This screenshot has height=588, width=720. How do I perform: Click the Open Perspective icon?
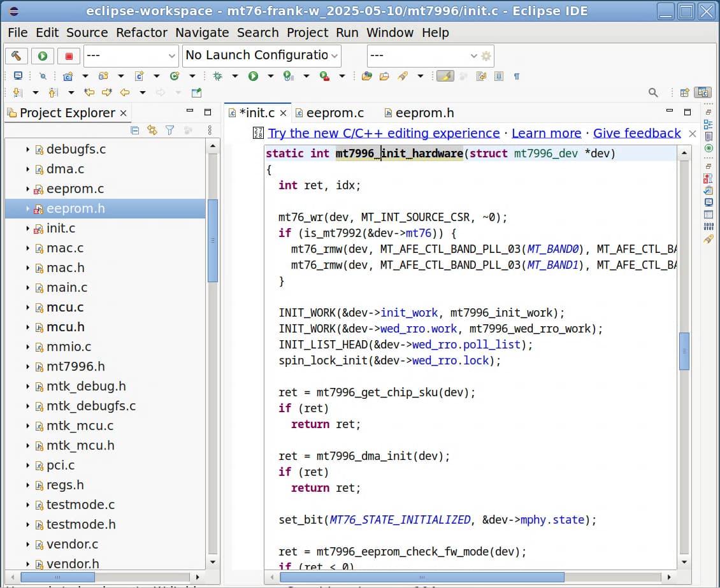685,93
